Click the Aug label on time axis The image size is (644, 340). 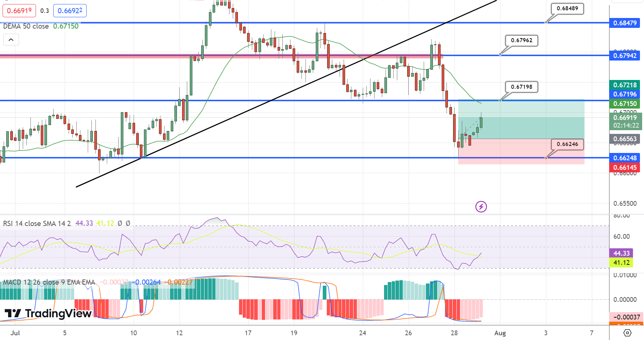pyautogui.click(x=500, y=333)
